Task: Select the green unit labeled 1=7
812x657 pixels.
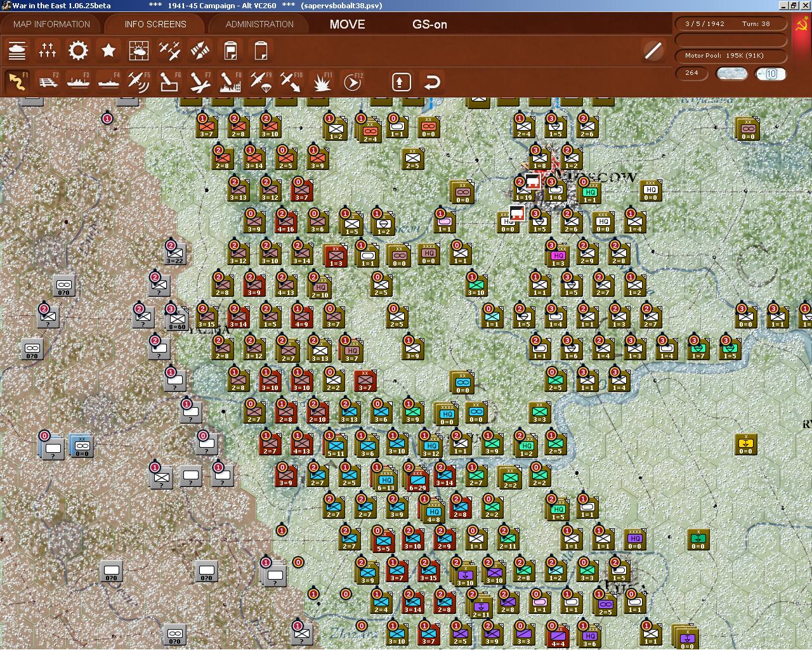Action: [698, 348]
